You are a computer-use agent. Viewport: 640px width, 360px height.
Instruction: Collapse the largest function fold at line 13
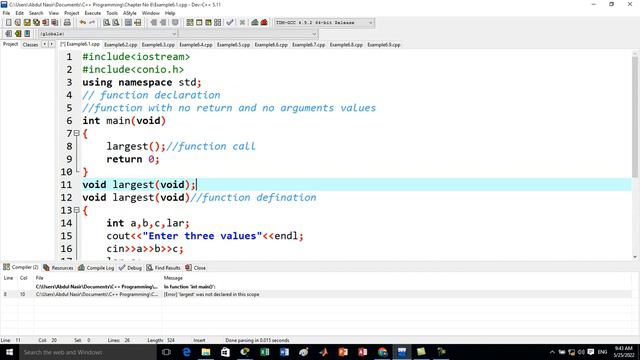76,210
